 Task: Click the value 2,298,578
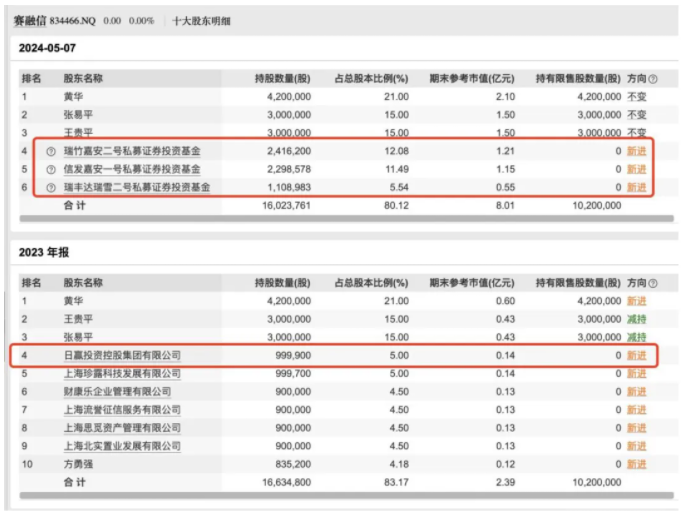(289, 169)
